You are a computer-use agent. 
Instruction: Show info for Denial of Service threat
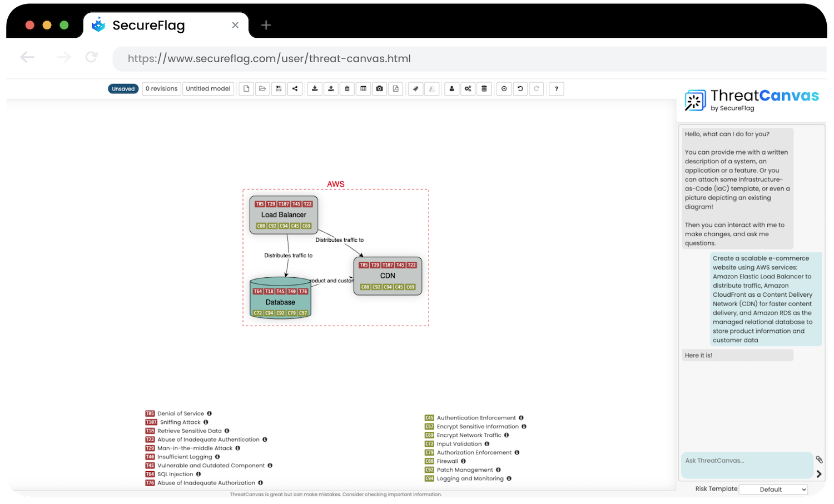coord(209,413)
